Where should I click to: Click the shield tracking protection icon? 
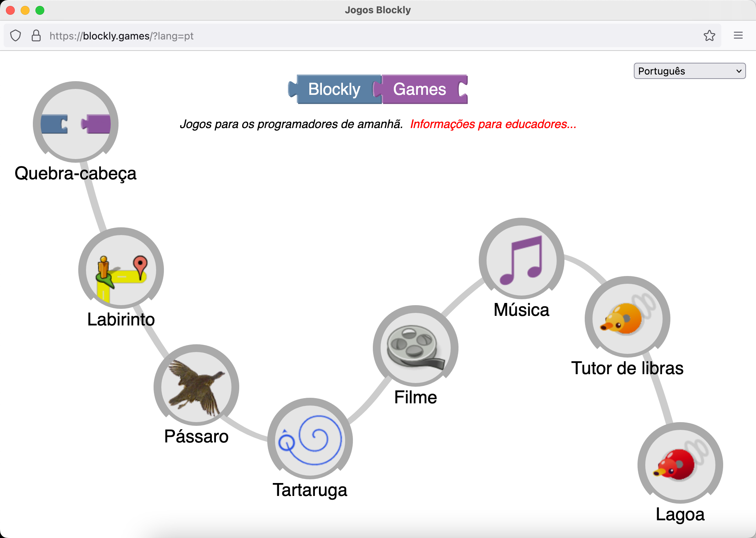[x=16, y=36]
